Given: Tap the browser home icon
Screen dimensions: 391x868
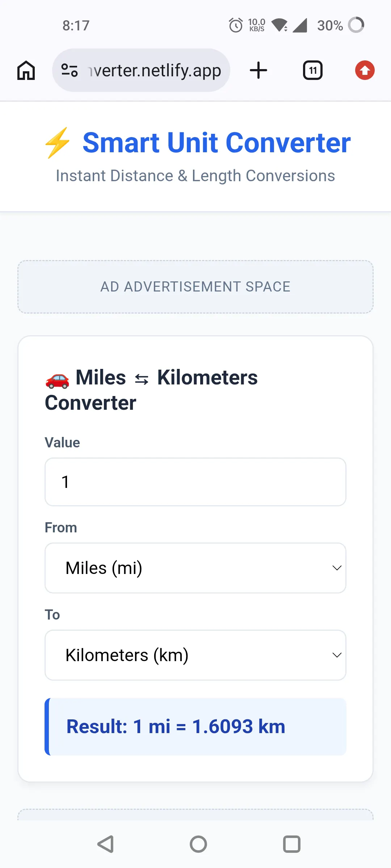Looking at the screenshot, I should 26,70.
